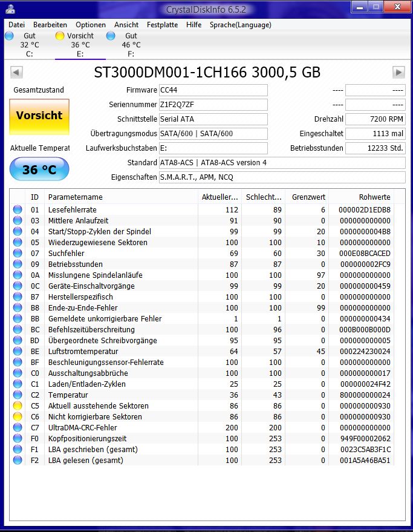Click status icon of Beschleunigungssensor-Fehlerrate row
Image resolution: width=413 pixels, height=532 pixels.
(x=18, y=362)
